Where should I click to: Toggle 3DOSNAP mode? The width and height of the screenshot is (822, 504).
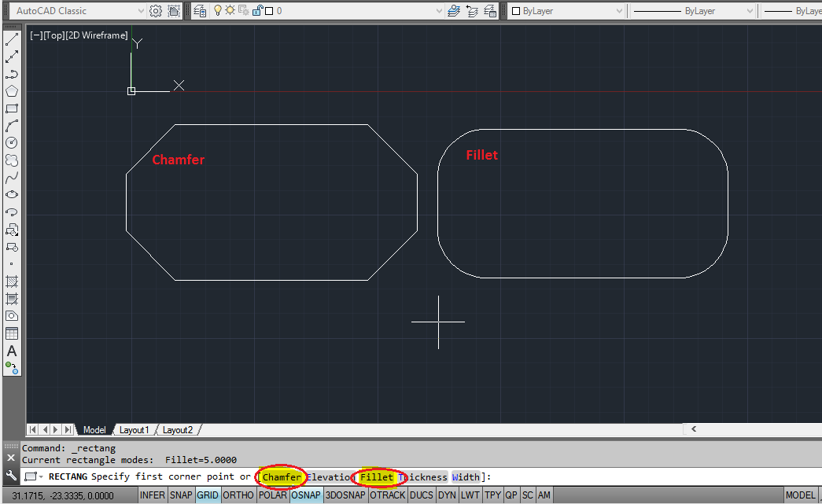(x=345, y=495)
